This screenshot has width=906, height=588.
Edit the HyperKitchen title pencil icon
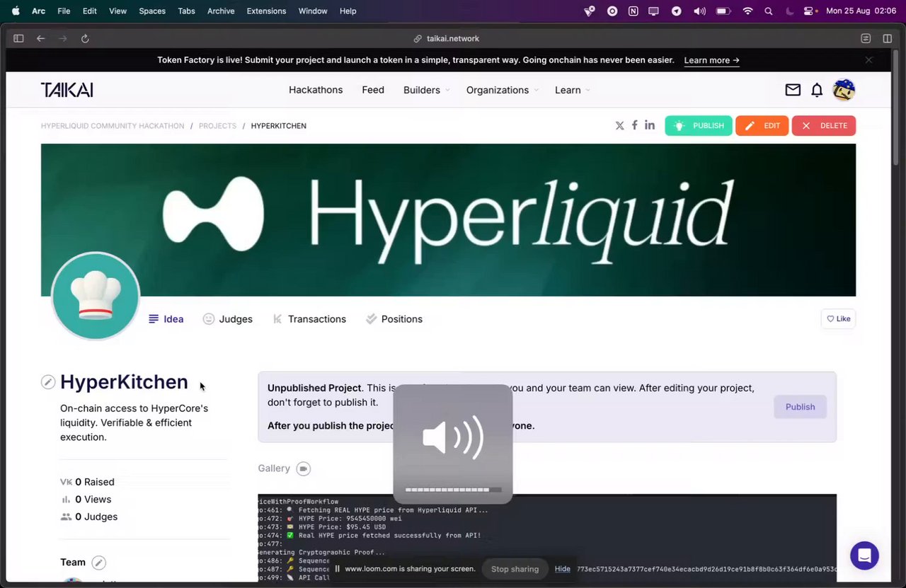47,382
